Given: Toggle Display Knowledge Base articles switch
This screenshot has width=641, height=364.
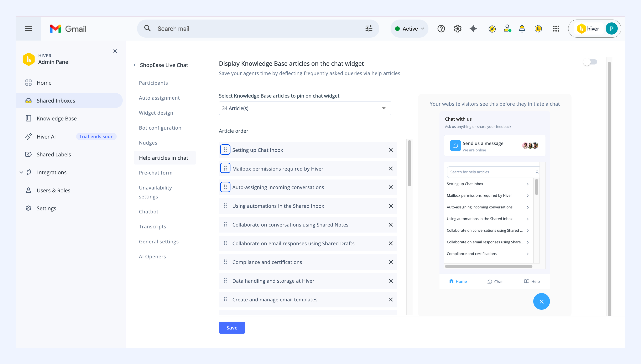Looking at the screenshot, I should pyautogui.click(x=590, y=62).
